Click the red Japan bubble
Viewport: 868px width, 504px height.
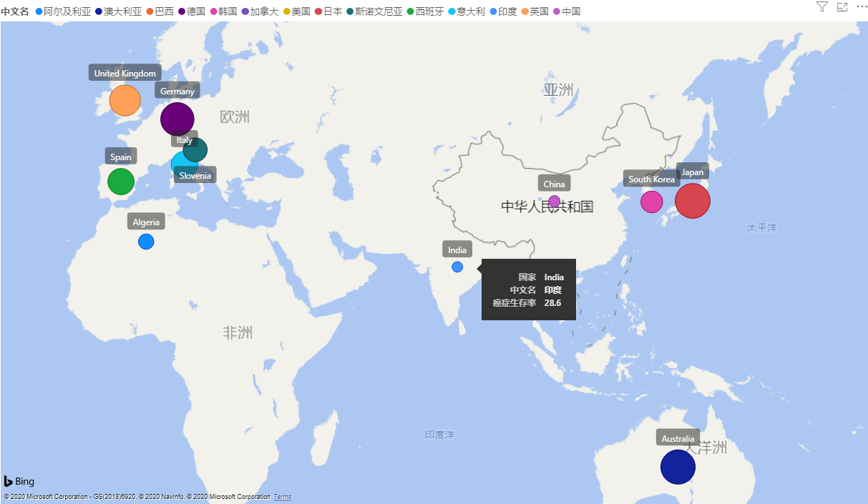692,201
